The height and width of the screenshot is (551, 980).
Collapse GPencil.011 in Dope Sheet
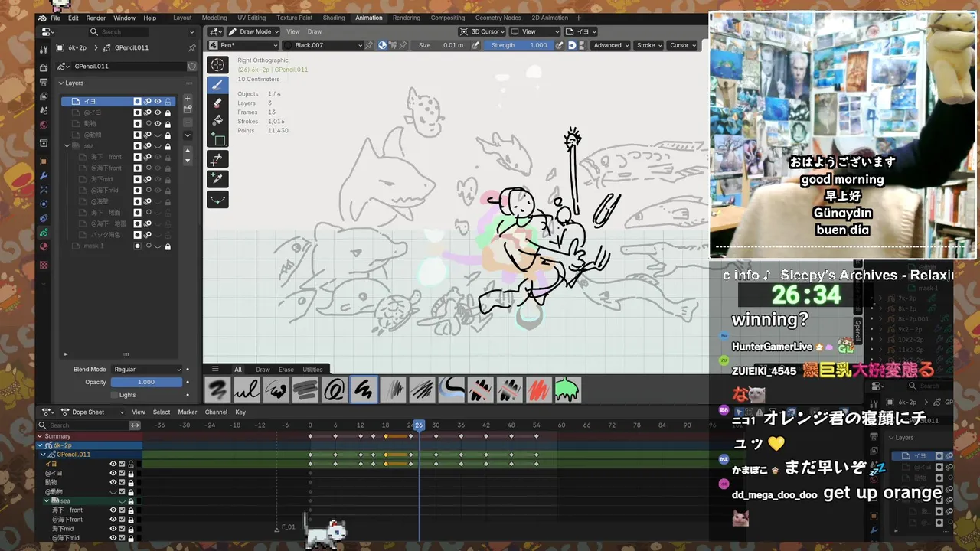coord(44,455)
